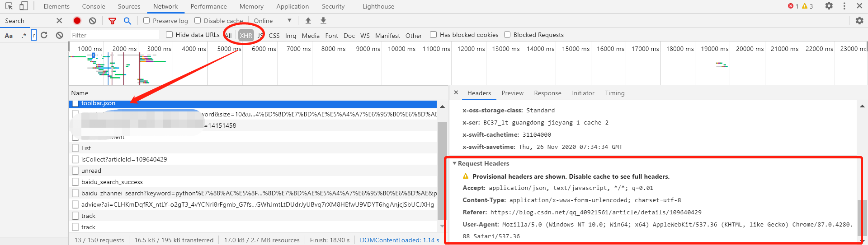The height and width of the screenshot is (245, 868).
Task: Open the Sources panel
Action: click(x=129, y=6)
